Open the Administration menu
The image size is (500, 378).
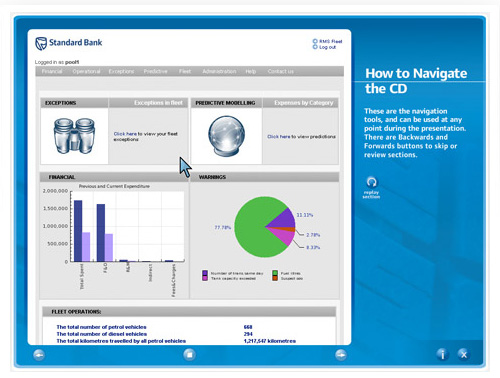(219, 71)
